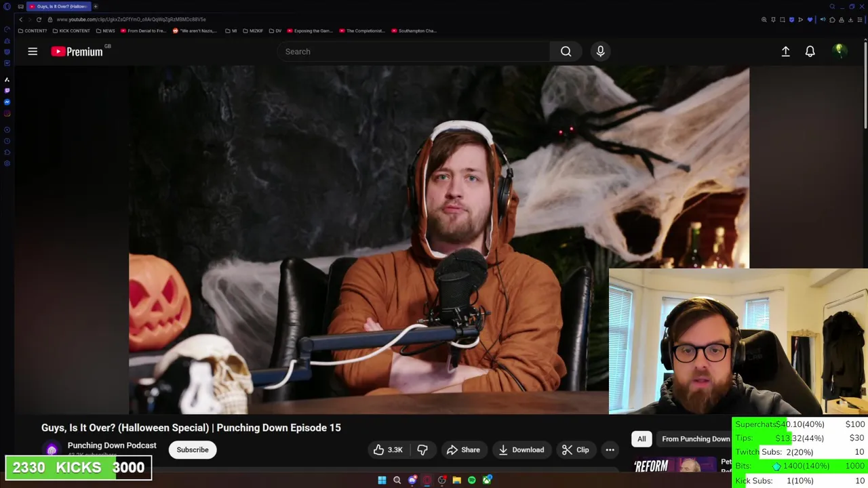Open the sidebar player icon
Viewport: 868px width, 488px height.
point(7,129)
